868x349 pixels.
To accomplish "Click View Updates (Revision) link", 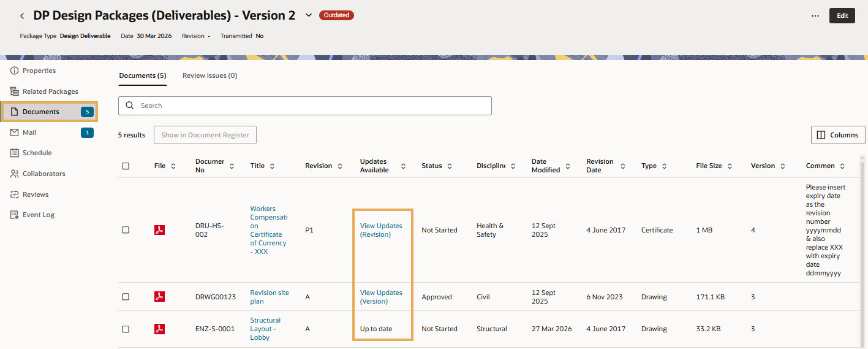I will (x=381, y=230).
